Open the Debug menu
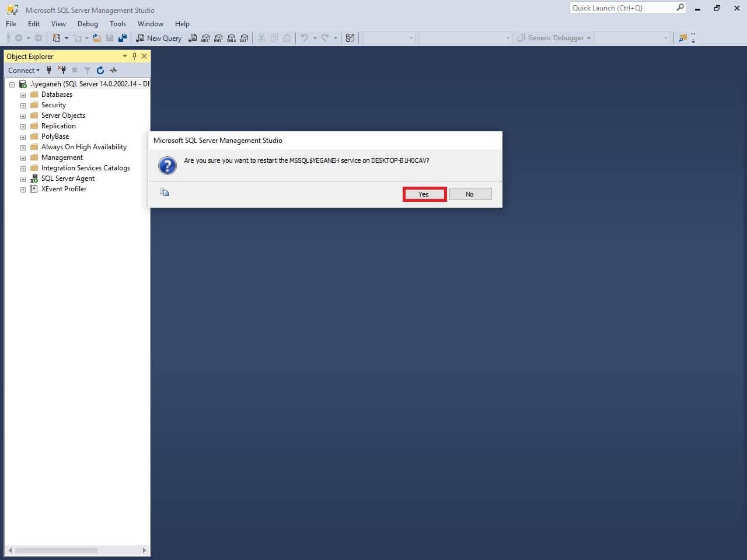 click(x=88, y=24)
